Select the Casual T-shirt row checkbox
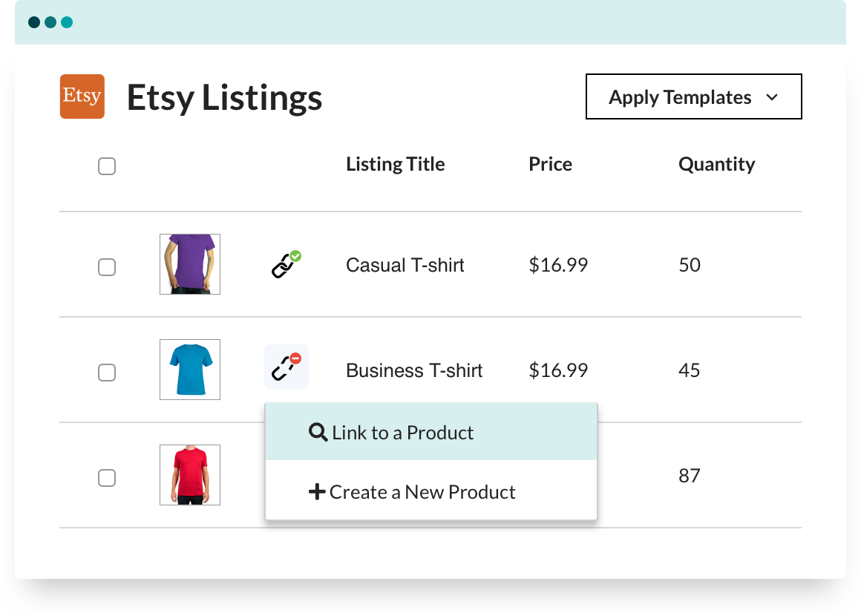This screenshot has width=861, height=616. [x=107, y=267]
